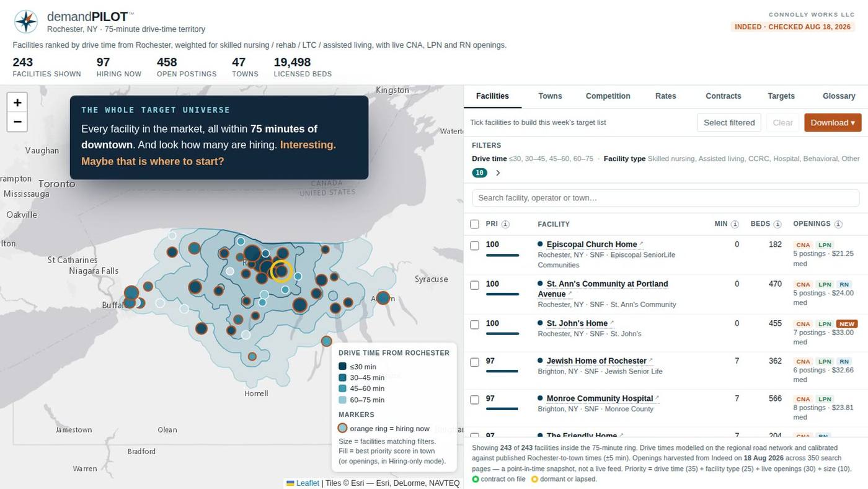Click the 30–45 min legend color swatch

[342, 377]
